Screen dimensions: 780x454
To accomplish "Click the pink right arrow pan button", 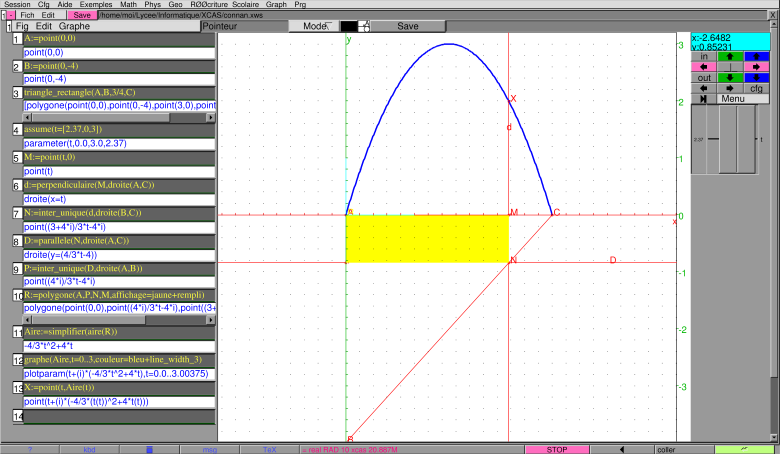I will pyautogui.click(x=756, y=67).
